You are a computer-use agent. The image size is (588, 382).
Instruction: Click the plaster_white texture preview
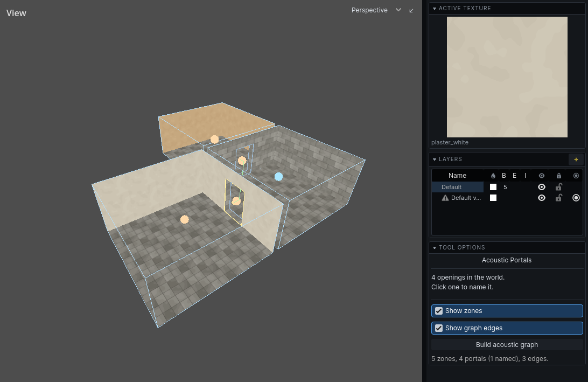pyautogui.click(x=507, y=77)
